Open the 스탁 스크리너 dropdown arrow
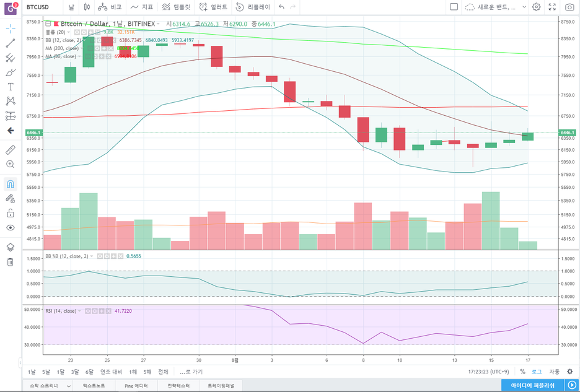Image resolution: width=580 pixels, height=392 pixels. (68, 386)
